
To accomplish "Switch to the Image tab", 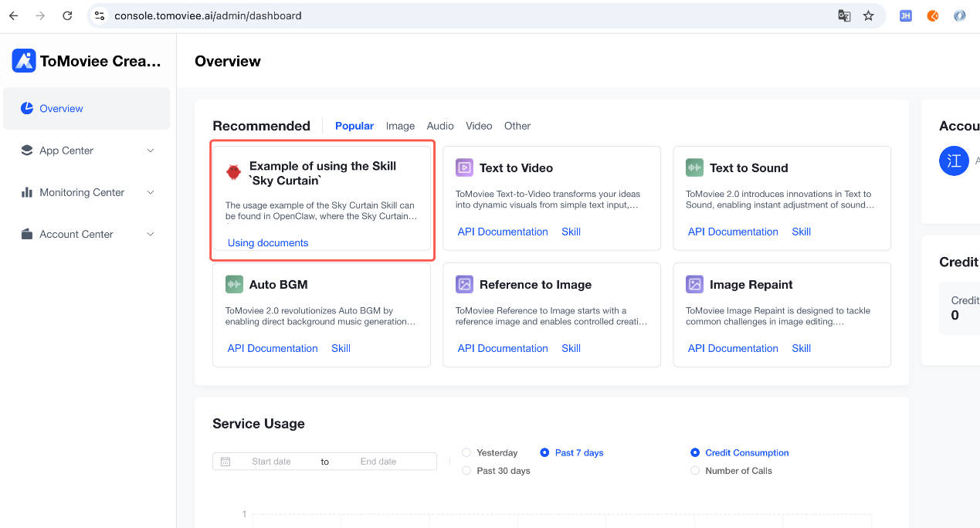I will point(400,126).
